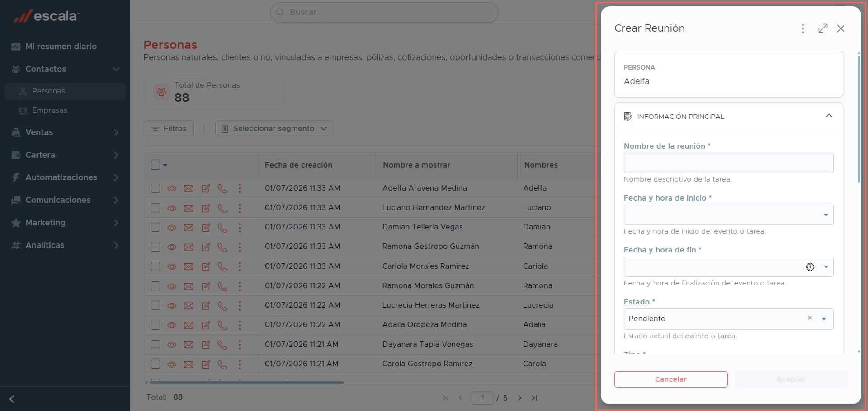Select the checkbox for Ramona Gestrepo Guzmán

click(x=156, y=247)
